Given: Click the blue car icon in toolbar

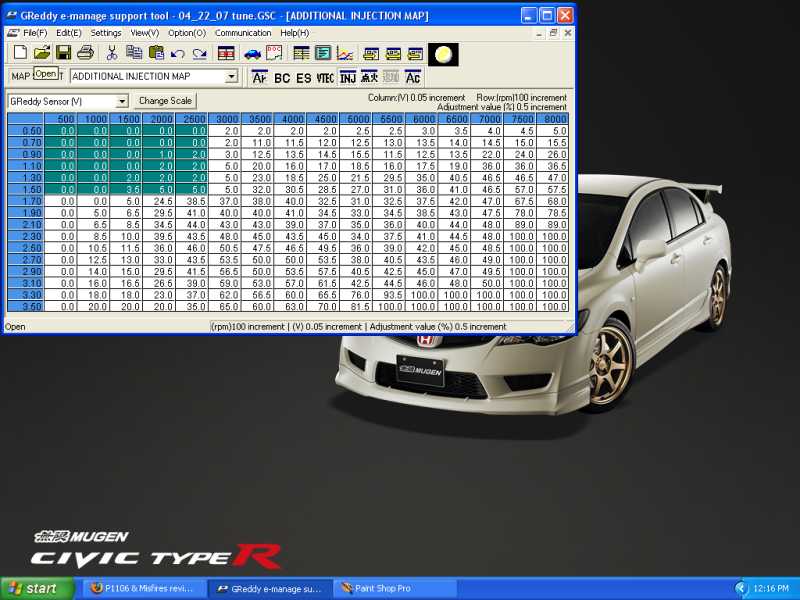Looking at the screenshot, I should pyautogui.click(x=252, y=53).
